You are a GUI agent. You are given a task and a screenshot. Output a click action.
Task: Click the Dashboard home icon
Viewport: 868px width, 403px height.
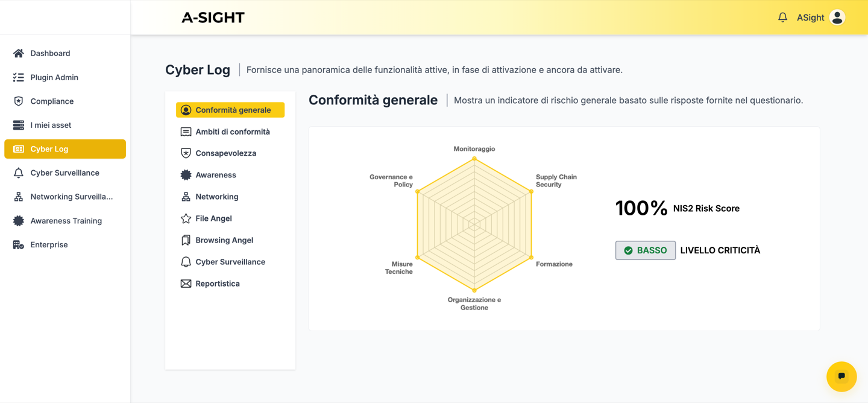tap(19, 53)
